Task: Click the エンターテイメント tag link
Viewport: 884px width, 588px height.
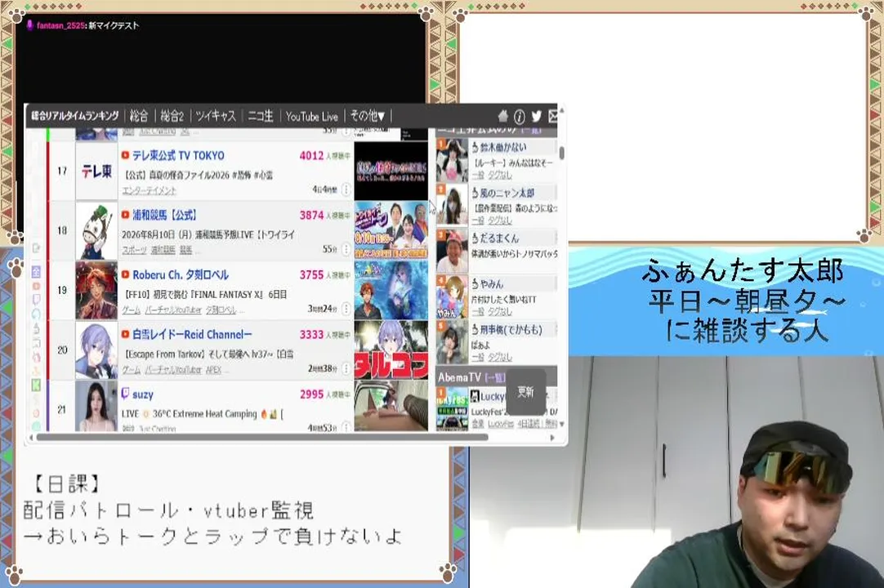Action: [149, 191]
